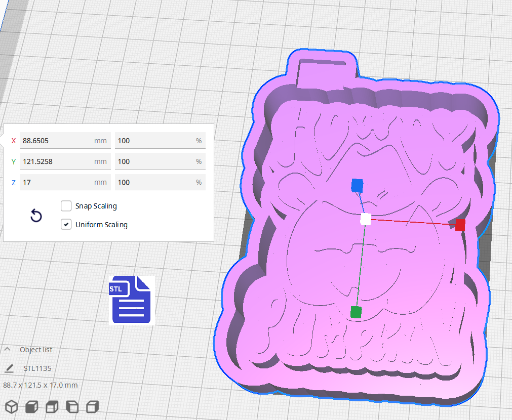The width and height of the screenshot is (512, 420).
Task: Click the Z scale percentage field
Action: [x=154, y=182]
